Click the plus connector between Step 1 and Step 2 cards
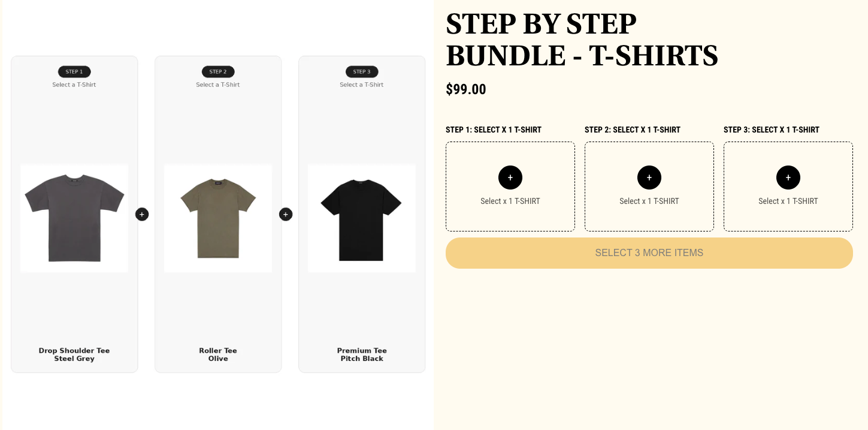Image resolution: width=868 pixels, height=430 pixels. 142,214
